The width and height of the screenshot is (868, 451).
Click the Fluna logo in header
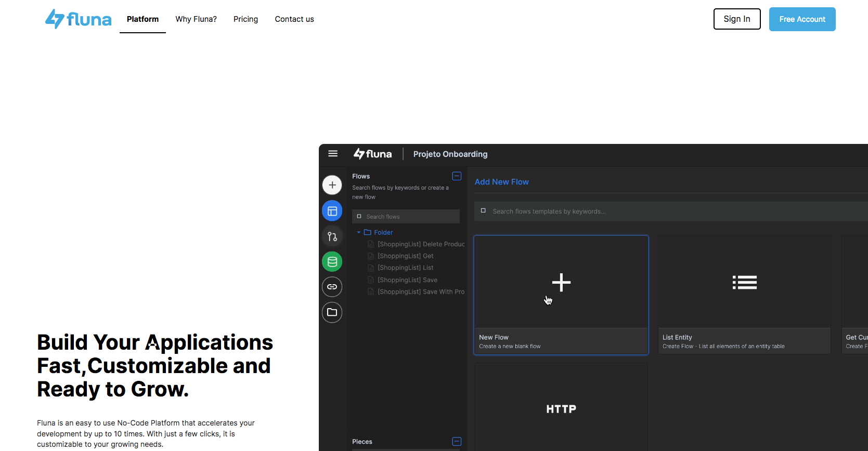[x=78, y=19]
